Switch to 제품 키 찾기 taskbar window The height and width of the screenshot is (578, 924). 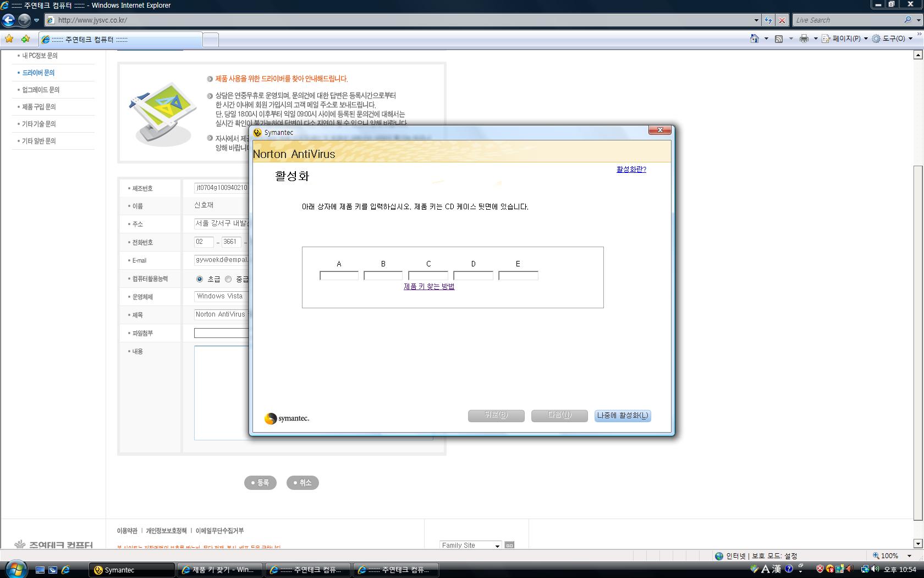point(220,570)
